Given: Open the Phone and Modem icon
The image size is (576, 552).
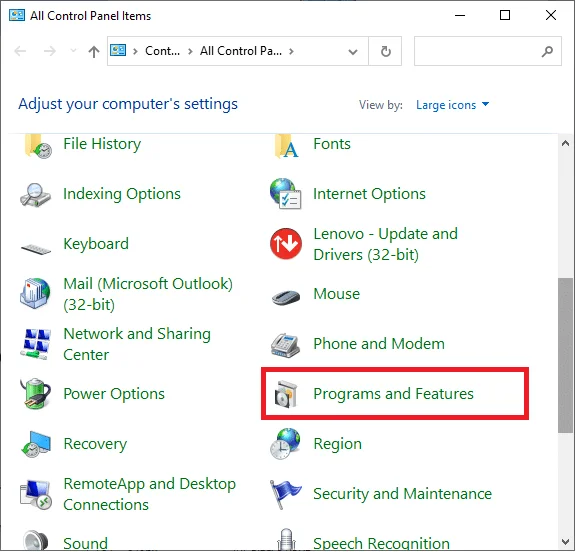Looking at the screenshot, I should click(x=285, y=345).
